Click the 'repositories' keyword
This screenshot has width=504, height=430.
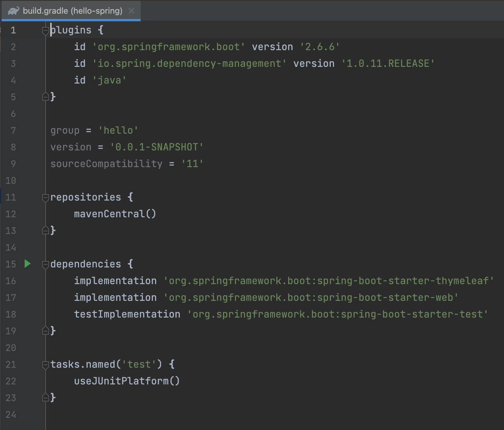tap(86, 197)
